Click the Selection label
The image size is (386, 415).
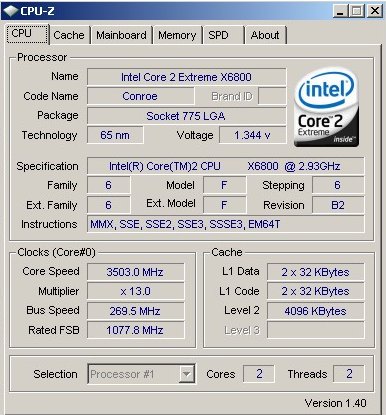pos(55,374)
